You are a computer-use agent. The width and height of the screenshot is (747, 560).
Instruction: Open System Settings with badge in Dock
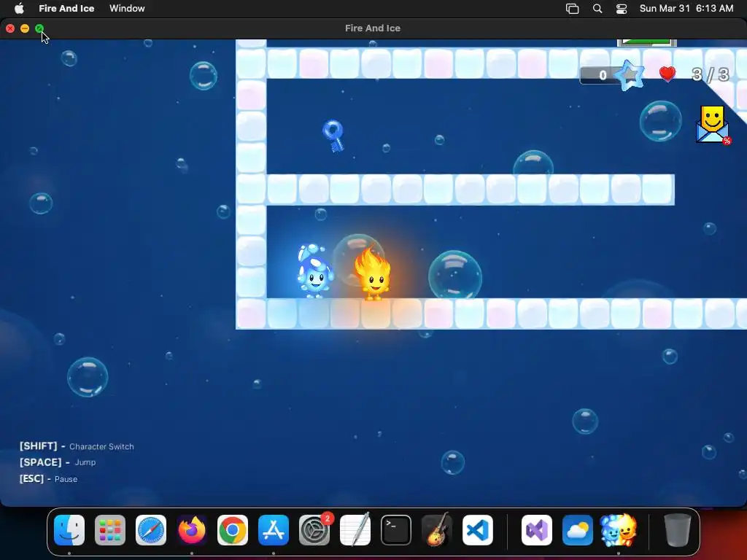314,529
